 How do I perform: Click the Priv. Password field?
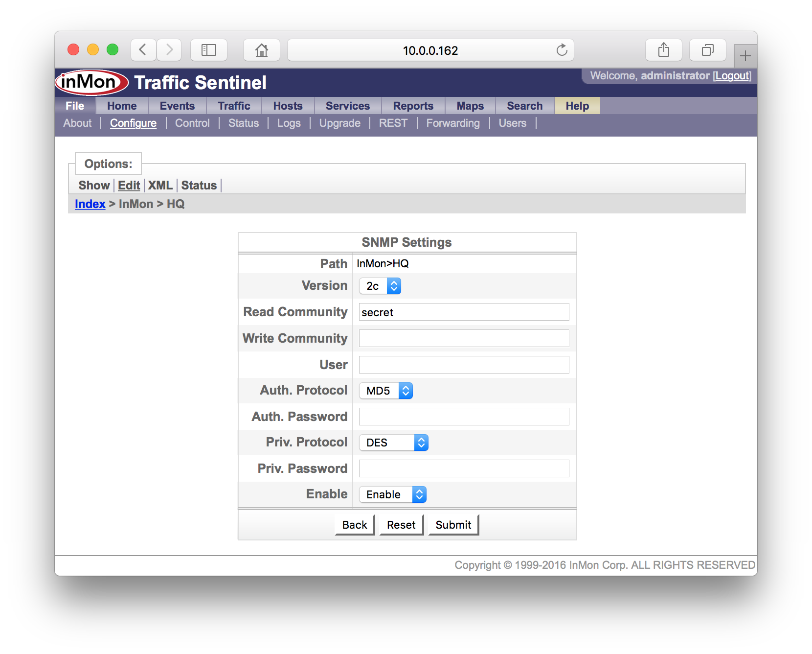coord(464,468)
